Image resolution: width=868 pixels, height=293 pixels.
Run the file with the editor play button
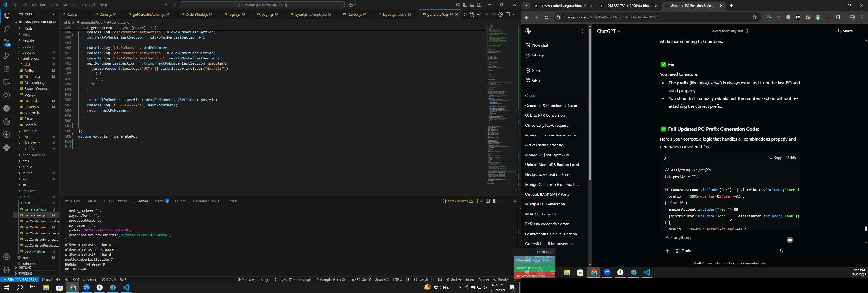click(465, 14)
